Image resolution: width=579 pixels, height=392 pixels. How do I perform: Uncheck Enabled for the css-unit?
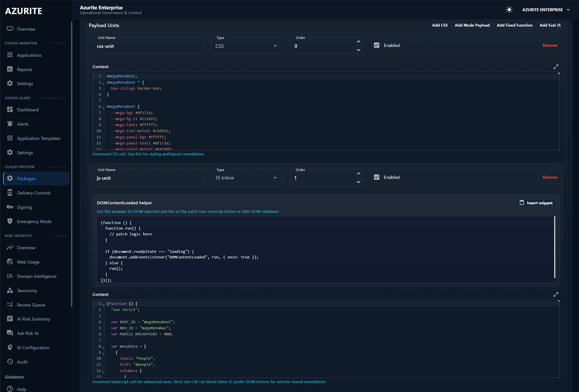point(377,45)
